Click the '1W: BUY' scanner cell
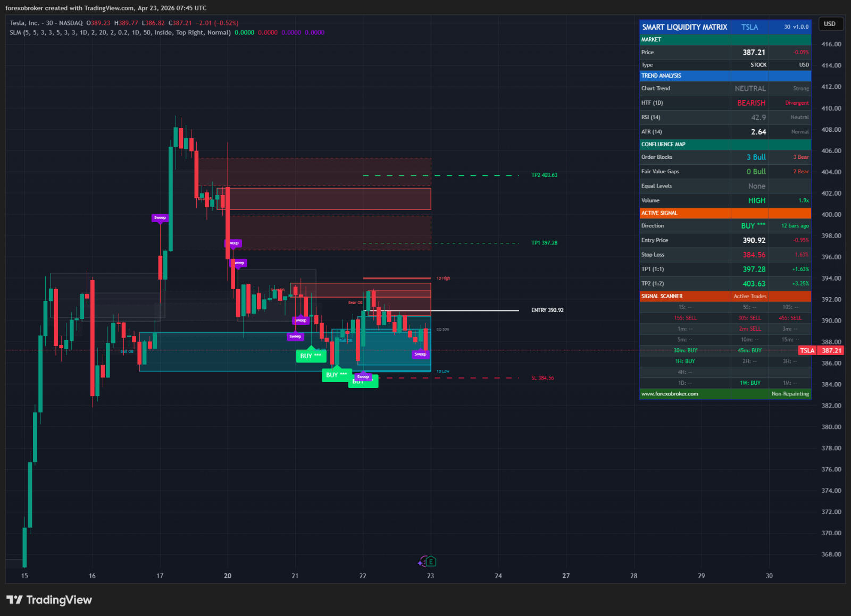This screenshot has width=851, height=616. point(749,383)
